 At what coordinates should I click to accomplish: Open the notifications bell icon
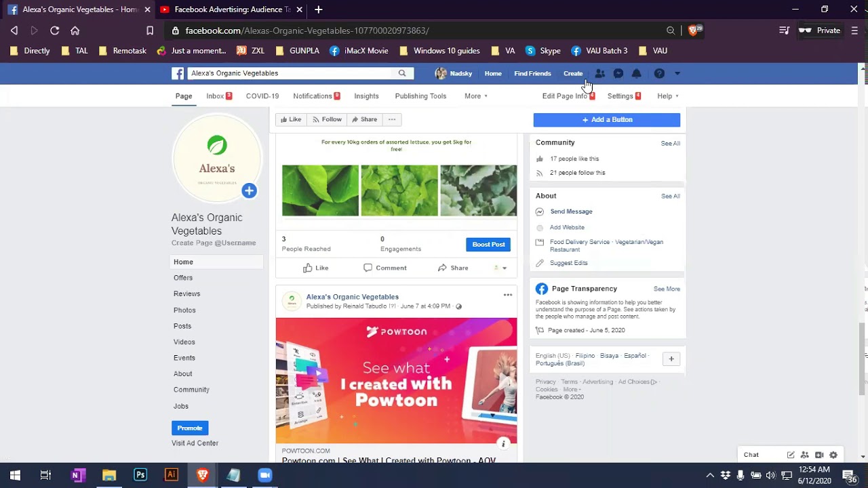(x=636, y=73)
